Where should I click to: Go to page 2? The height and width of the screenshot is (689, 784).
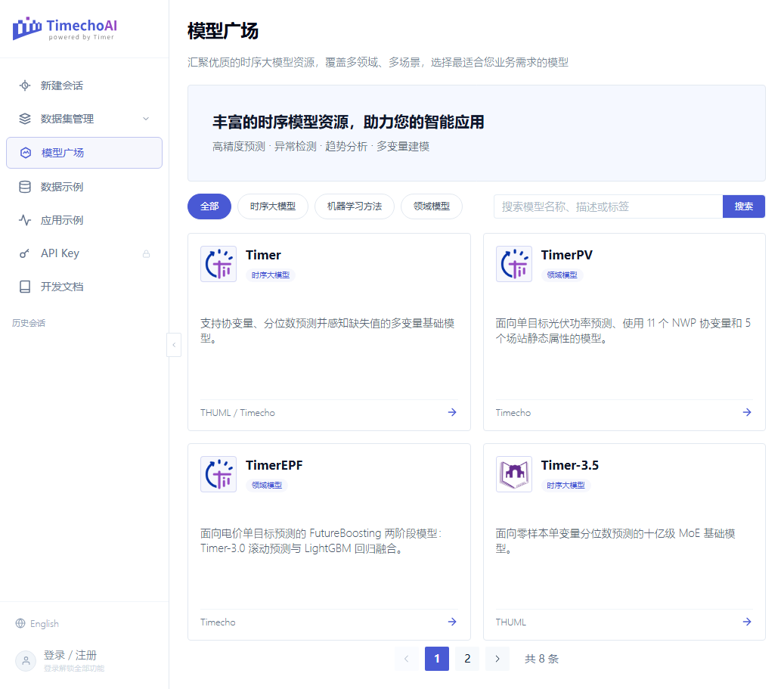click(x=467, y=659)
